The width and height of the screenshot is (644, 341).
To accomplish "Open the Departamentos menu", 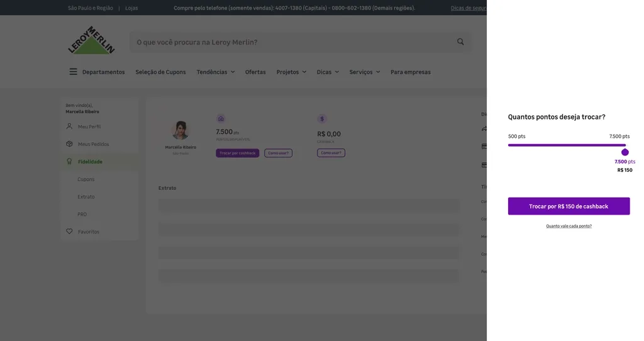I will (x=104, y=72).
